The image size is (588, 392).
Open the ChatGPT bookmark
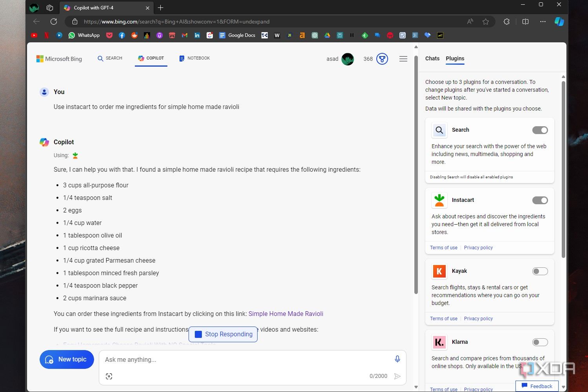[x=315, y=35]
